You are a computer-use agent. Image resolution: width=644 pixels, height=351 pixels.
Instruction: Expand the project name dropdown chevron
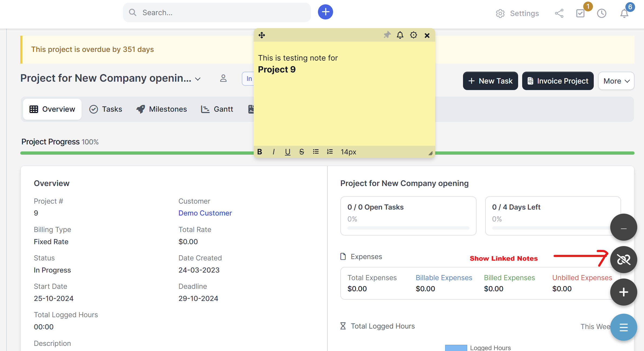[198, 79]
